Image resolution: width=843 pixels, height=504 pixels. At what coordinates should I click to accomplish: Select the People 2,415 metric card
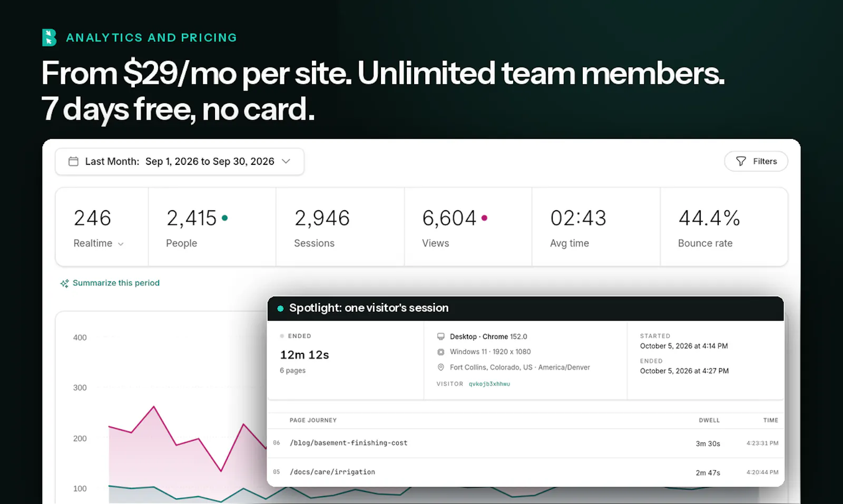coord(212,227)
